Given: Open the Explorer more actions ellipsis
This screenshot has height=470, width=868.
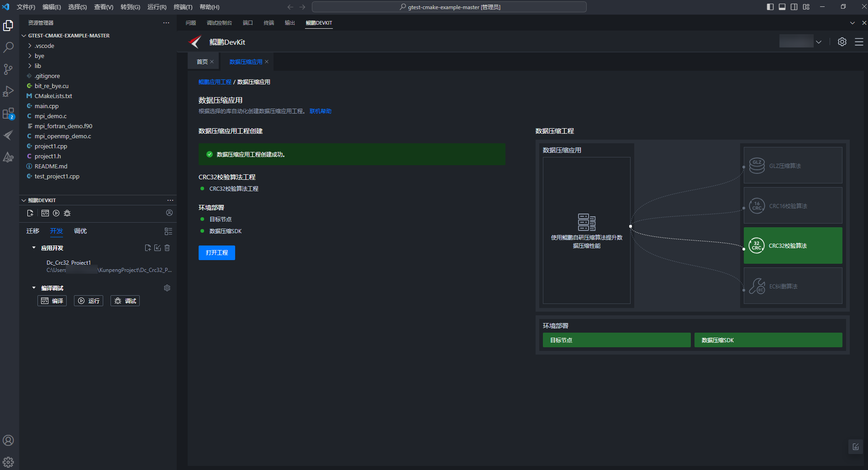Looking at the screenshot, I should click(x=166, y=23).
